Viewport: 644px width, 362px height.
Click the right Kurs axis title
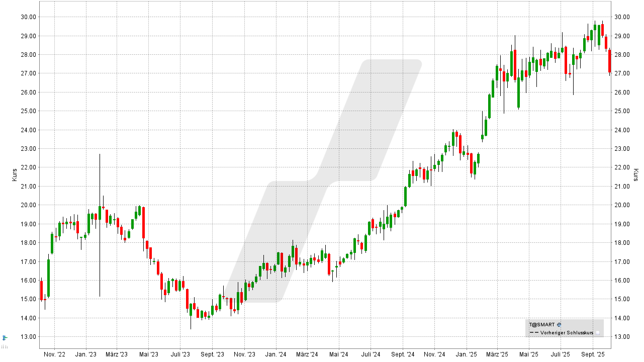tap(635, 174)
